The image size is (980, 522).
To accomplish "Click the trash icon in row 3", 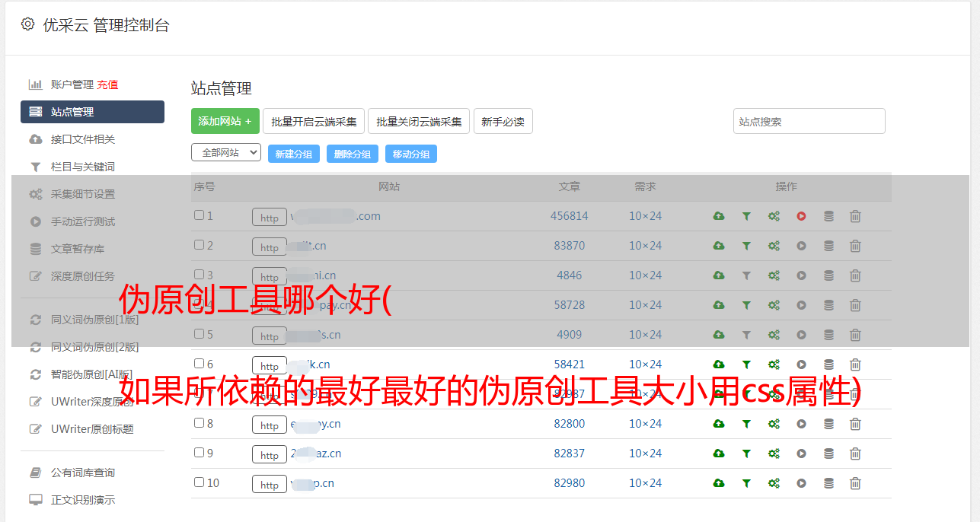I will pyautogui.click(x=855, y=275).
